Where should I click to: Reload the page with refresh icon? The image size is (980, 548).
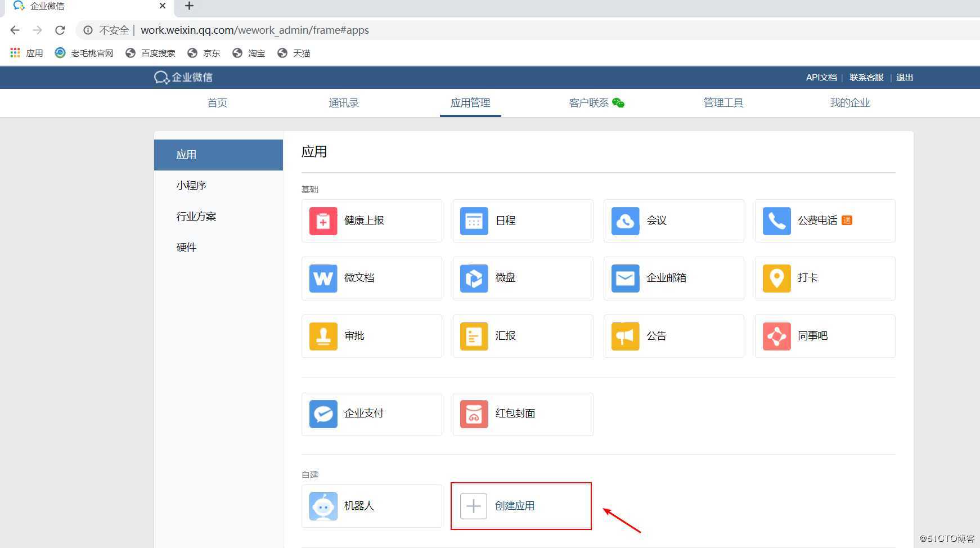pyautogui.click(x=60, y=30)
